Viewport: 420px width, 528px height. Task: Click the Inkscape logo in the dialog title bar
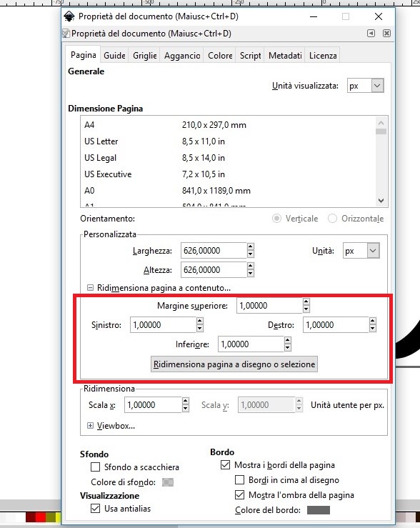69,16
